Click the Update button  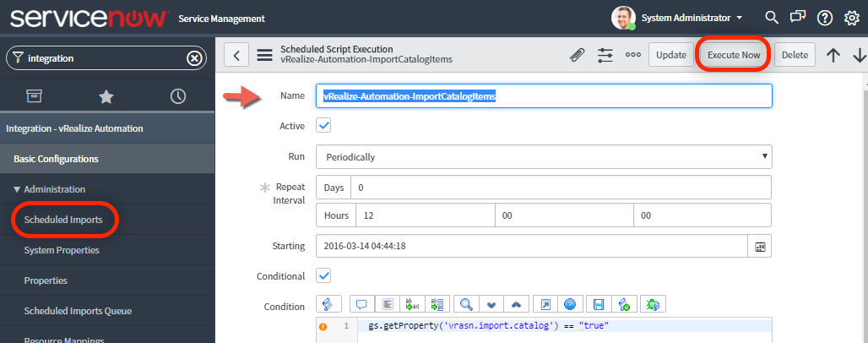coord(671,55)
